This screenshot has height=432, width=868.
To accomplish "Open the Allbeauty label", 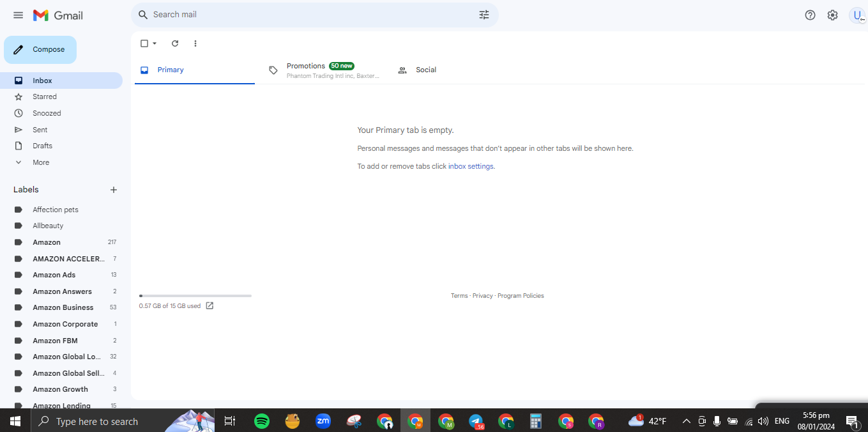I will pyautogui.click(x=61, y=226).
